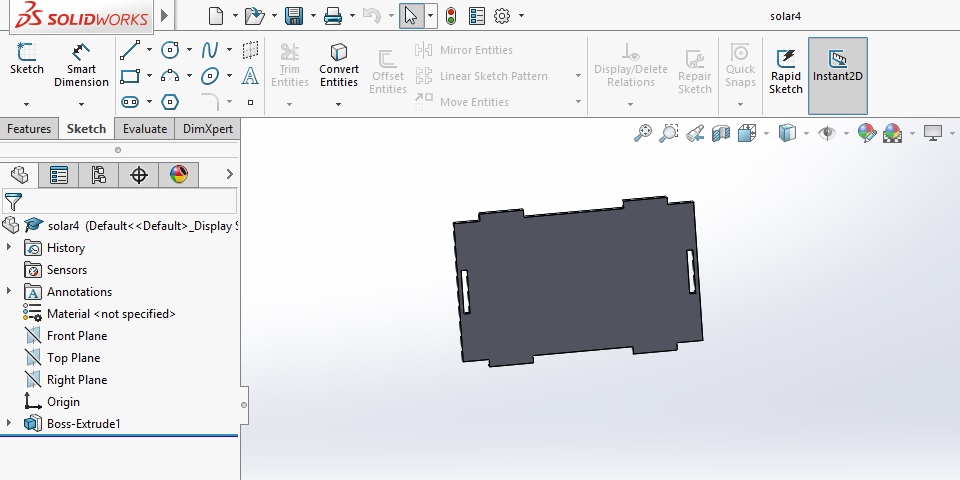Select the Circle sketch tool
Screen dimensions: 960x480
(x=170, y=50)
